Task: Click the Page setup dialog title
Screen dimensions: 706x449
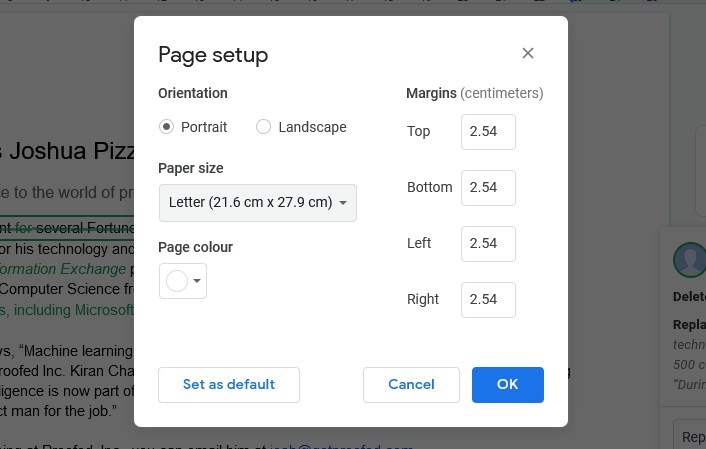Action: [x=213, y=55]
